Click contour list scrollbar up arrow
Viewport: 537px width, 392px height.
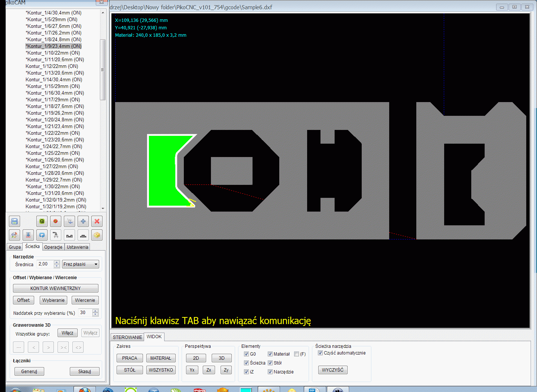click(103, 13)
